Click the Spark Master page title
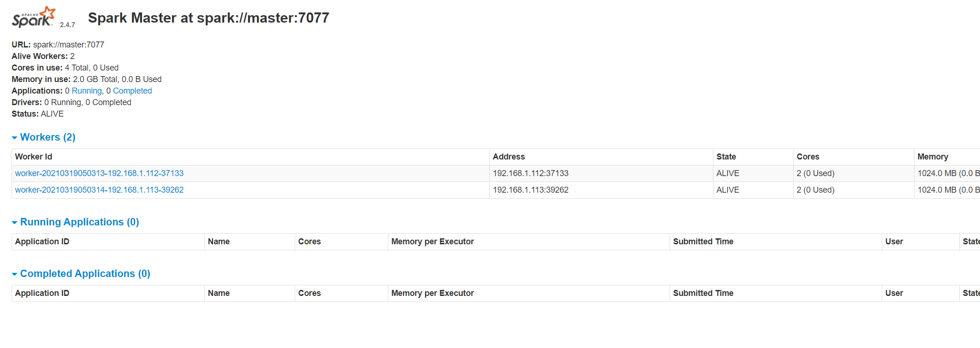The height and width of the screenshot is (348, 980). tap(208, 18)
